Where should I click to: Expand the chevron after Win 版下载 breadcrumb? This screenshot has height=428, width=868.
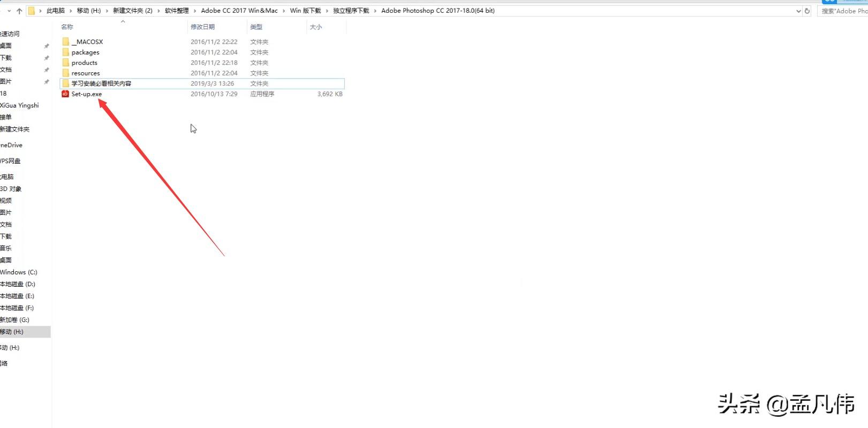click(x=327, y=11)
